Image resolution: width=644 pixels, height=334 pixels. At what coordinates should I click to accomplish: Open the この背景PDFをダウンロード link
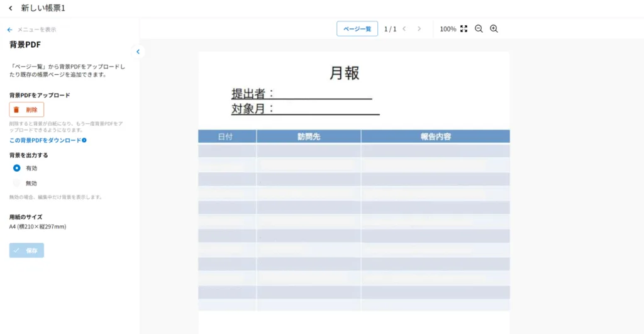(45, 140)
